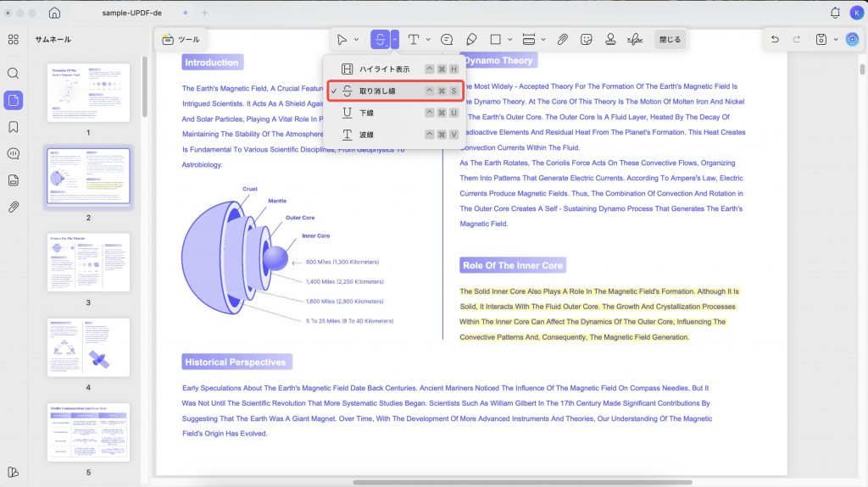Open the search panel in left sidebar
Screen dimensions: 868x487
click(x=14, y=74)
